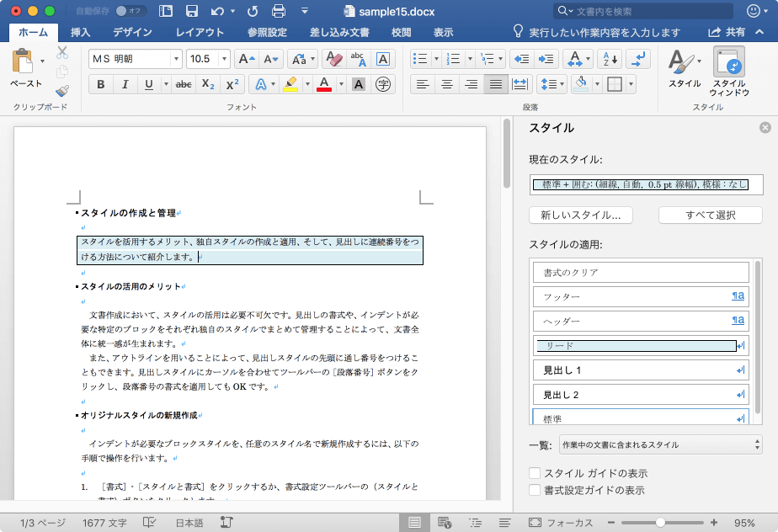
Task: Open the font name dropdown
Action: 176,59
